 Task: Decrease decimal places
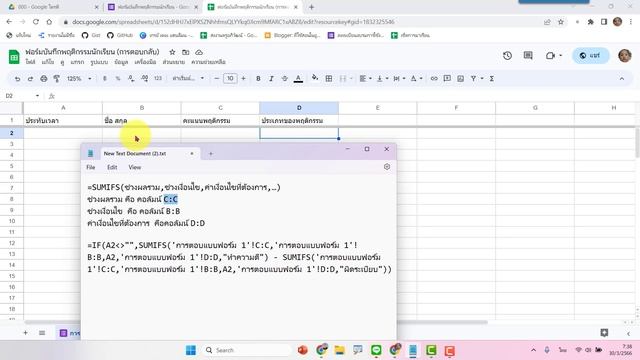(x=131, y=79)
